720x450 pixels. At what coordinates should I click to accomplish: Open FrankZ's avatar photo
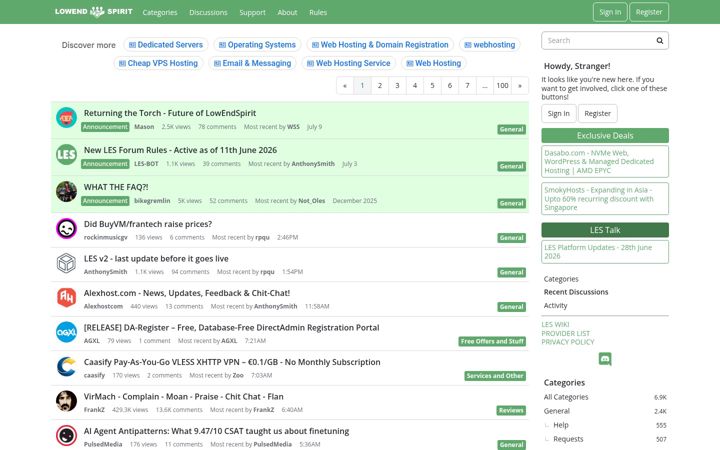point(67,401)
